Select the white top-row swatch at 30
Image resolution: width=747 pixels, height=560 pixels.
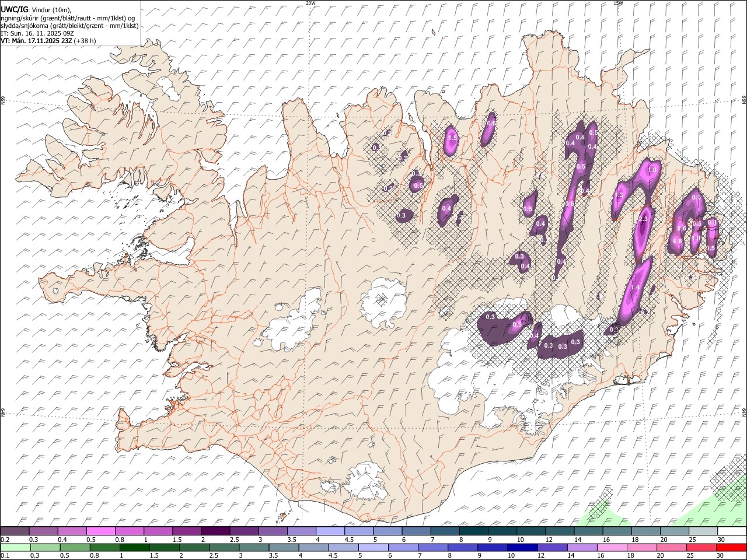pos(731,531)
